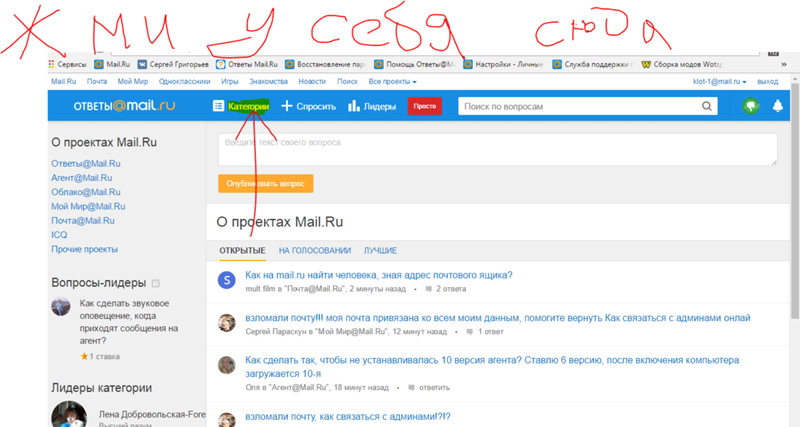This screenshot has height=427, width=800.
Task: Open Почта in top portal bar
Action: click(96, 82)
